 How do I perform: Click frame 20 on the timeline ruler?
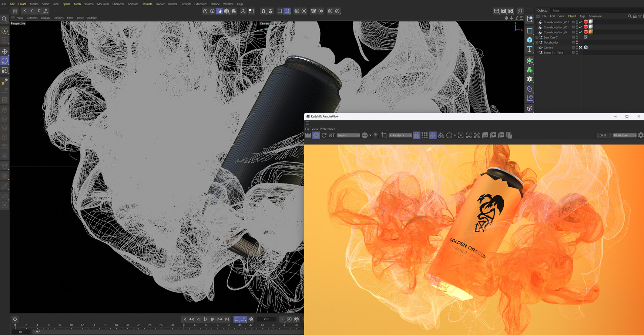coord(127,325)
